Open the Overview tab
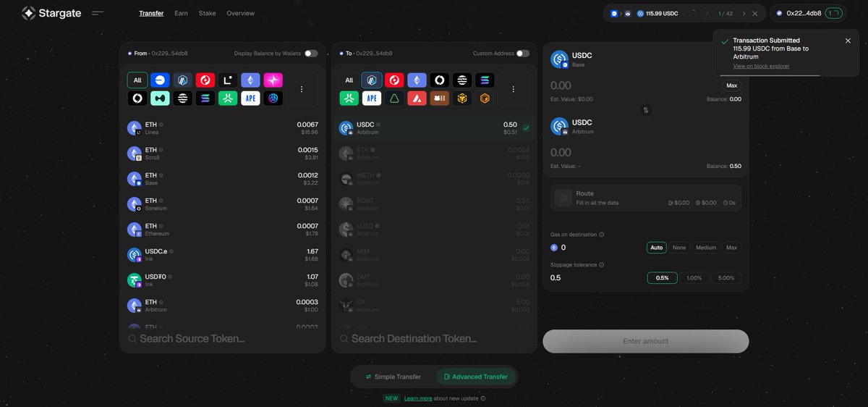The image size is (868, 407). click(x=240, y=13)
